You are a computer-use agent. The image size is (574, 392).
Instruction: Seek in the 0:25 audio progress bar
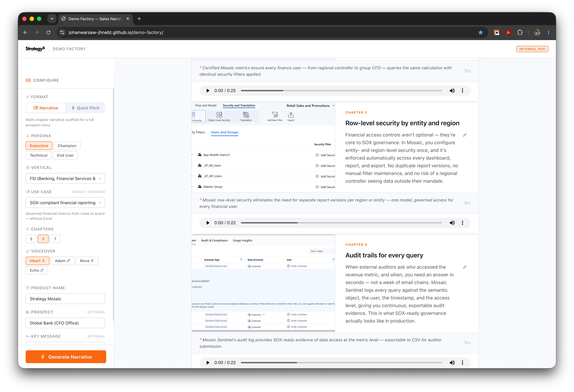[x=341, y=91]
